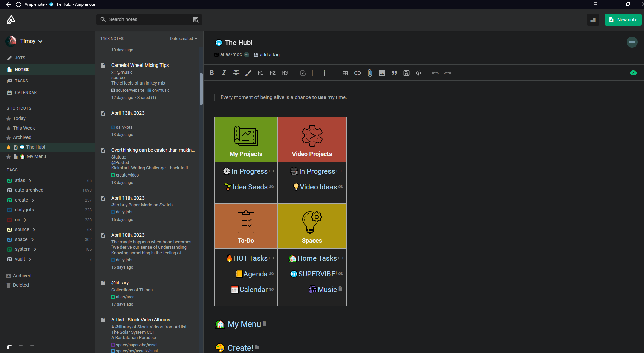
Task: Switch to single-pane layout at bottom left
Action: tap(32, 347)
